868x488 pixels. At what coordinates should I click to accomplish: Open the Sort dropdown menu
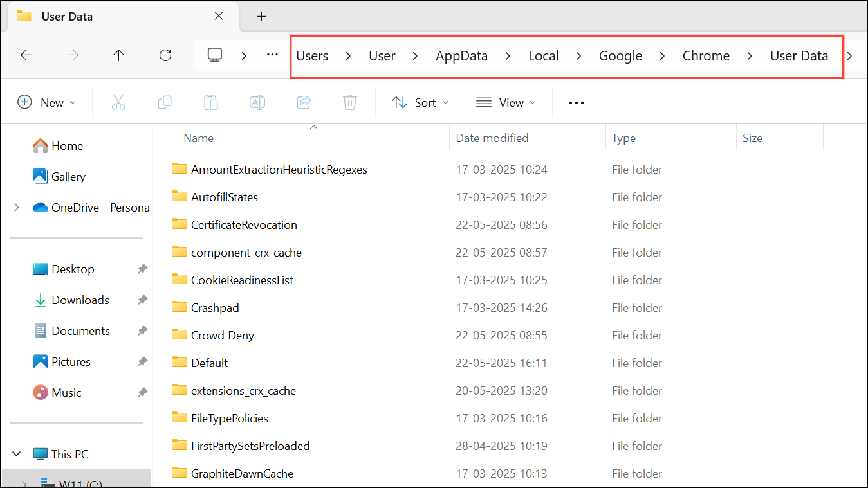click(x=420, y=102)
